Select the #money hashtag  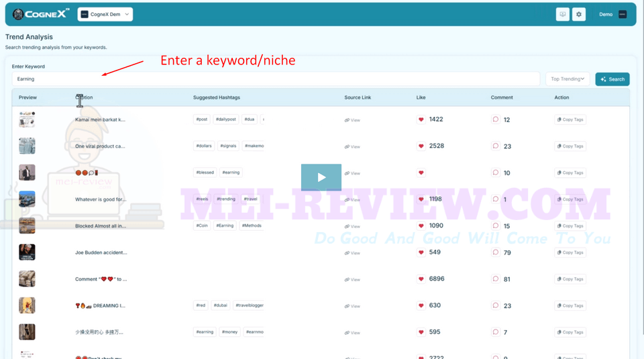click(x=230, y=332)
